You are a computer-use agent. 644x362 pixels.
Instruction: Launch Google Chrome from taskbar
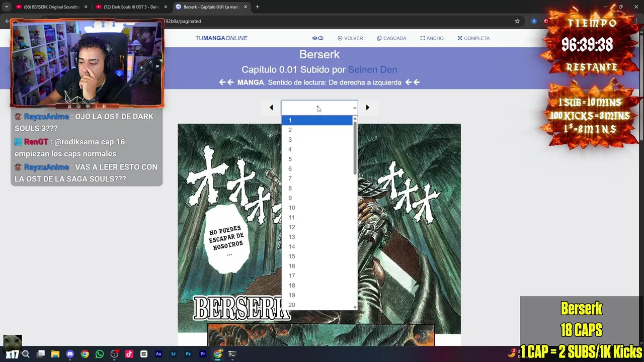(85, 354)
